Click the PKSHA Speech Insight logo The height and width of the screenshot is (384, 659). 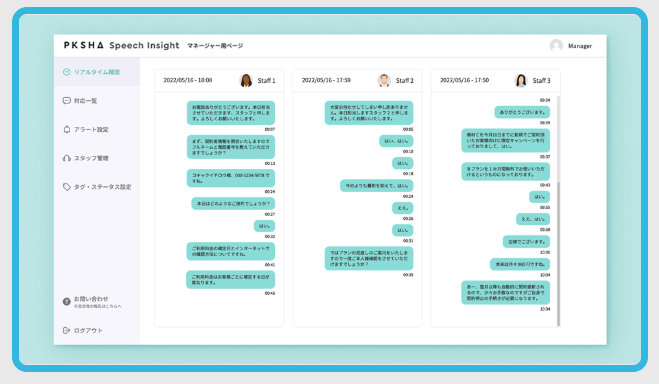click(x=121, y=45)
